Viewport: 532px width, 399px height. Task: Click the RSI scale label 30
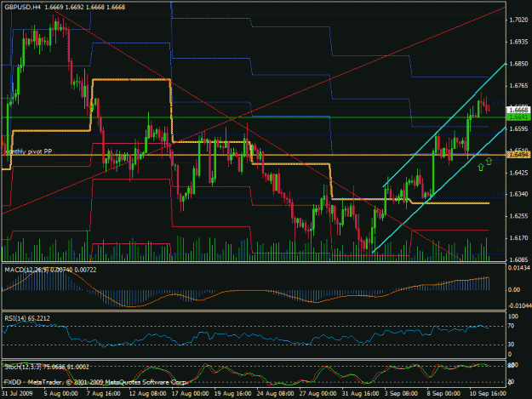(512, 345)
